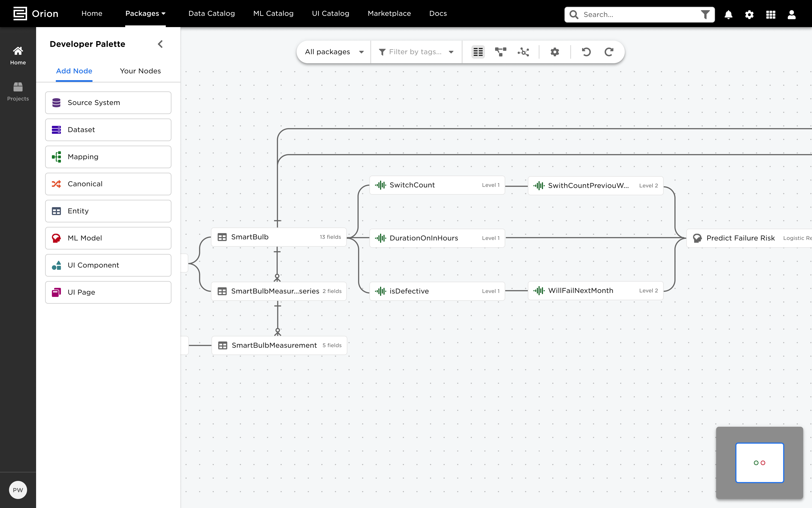Click the PW user avatar
Screen dimensions: 812x508
pyautogui.click(x=18, y=490)
